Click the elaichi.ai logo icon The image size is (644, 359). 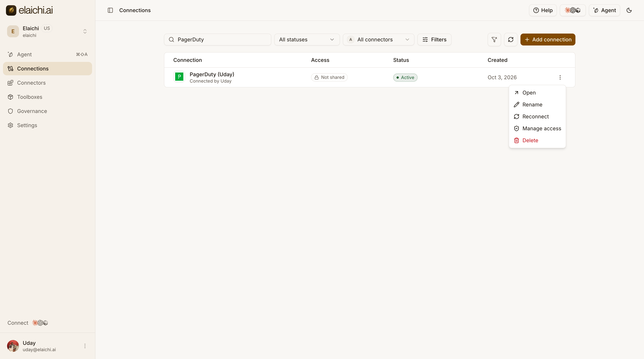(x=11, y=10)
